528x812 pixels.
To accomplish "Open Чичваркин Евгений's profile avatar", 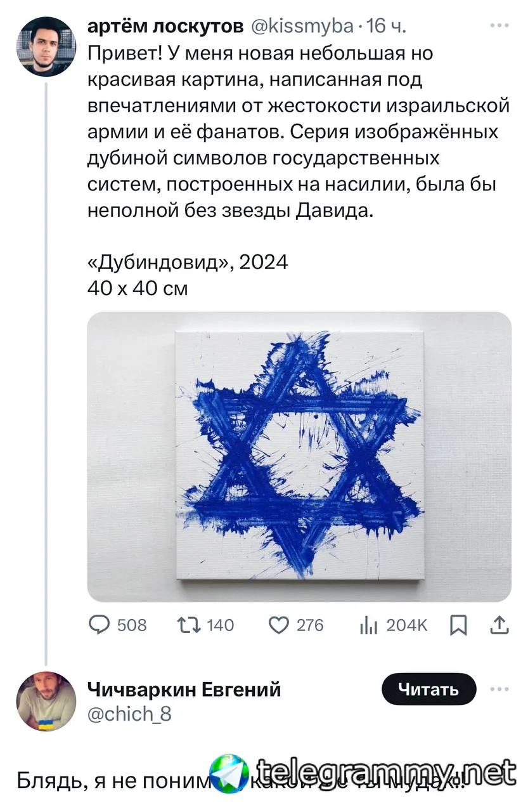I will (x=46, y=702).
